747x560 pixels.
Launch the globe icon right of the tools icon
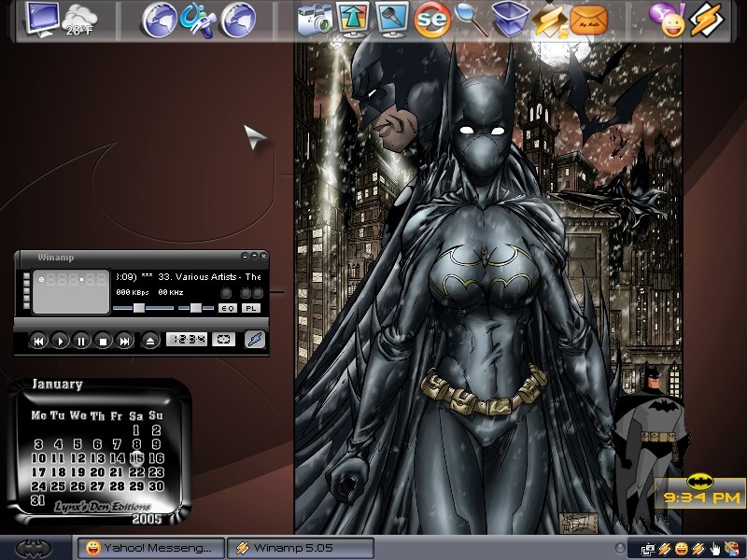(x=238, y=20)
